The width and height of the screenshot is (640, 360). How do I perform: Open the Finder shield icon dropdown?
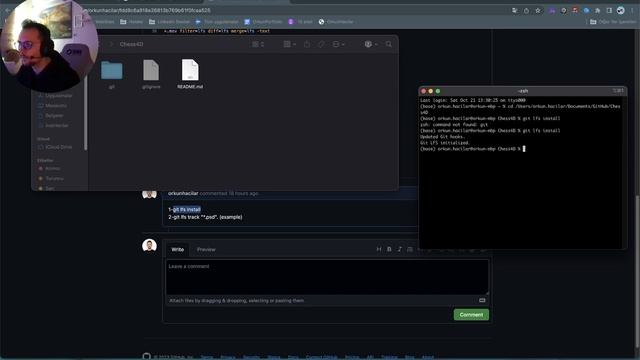(371, 44)
